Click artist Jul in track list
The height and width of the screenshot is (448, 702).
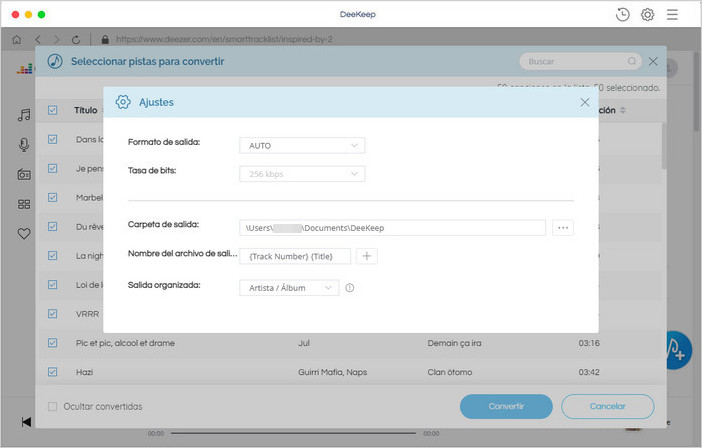click(x=304, y=343)
